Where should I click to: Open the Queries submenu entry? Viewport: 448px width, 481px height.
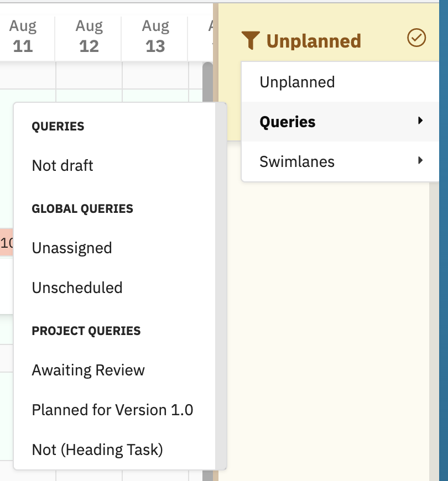pyautogui.click(x=340, y=122)
